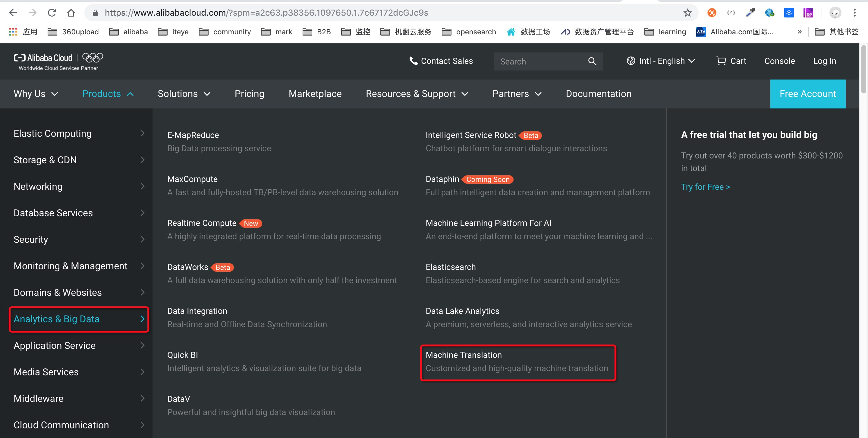Open Intl - English language dropdown
868x438 pixels.
click(661, 61)
